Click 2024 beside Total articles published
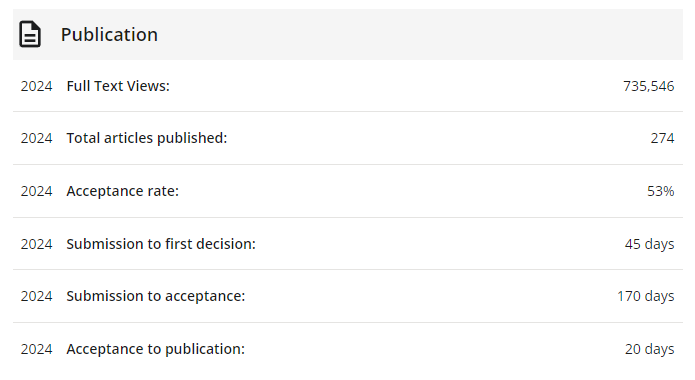The image size is (695, 380). pos(36,138)
